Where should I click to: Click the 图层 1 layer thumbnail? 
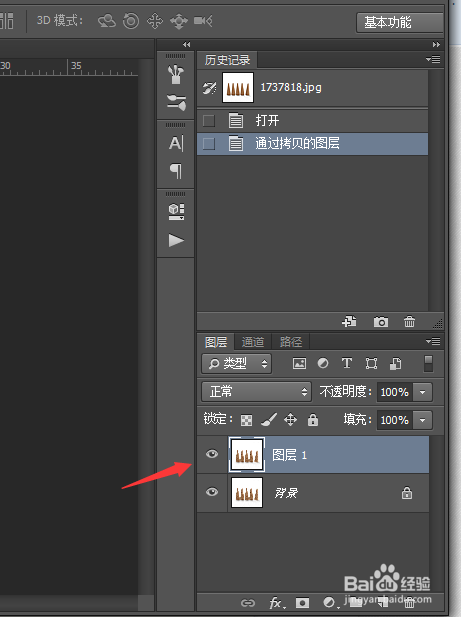(247, 454)
